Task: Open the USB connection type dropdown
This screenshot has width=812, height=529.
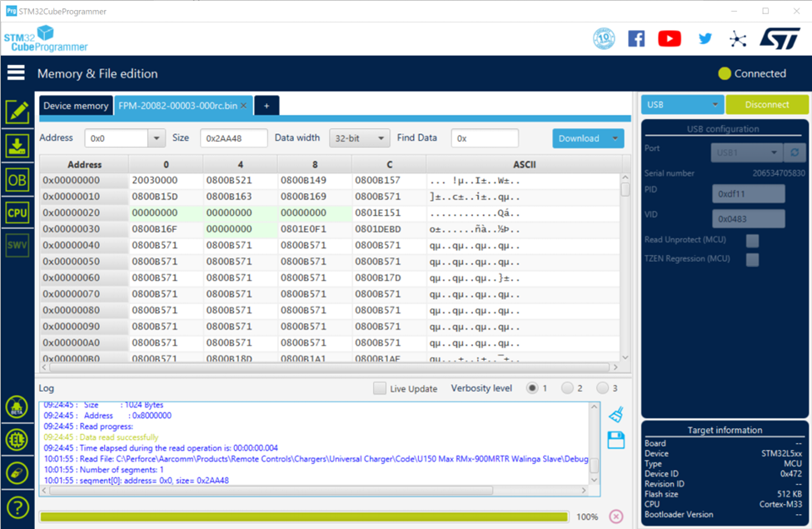Action: click(x=681, y=105)
